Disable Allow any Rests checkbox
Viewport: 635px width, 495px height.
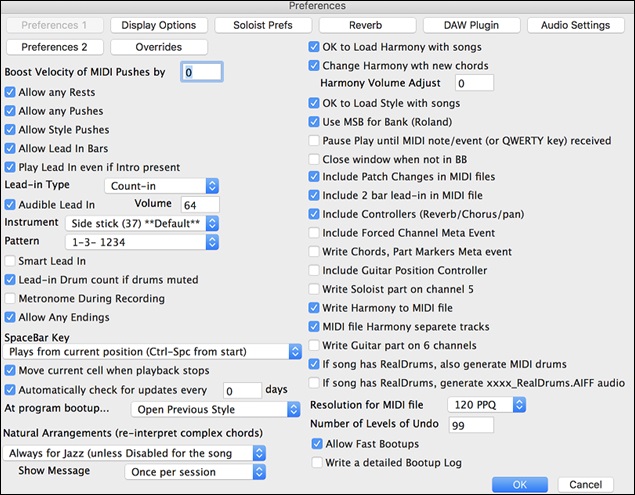pos(11,92)
